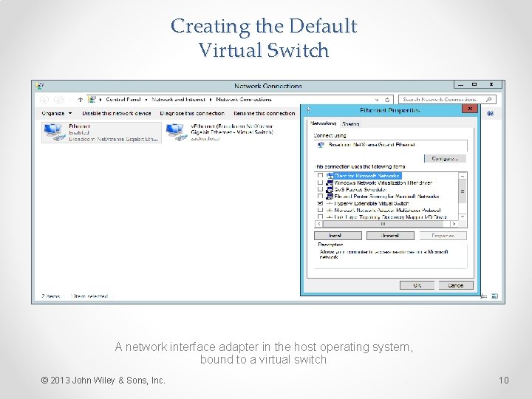Enable Link-Layer Topology Discovery Mapper checkbox
Image resolution: width=532 pixels, height=399 pixels.
point(320,216)
